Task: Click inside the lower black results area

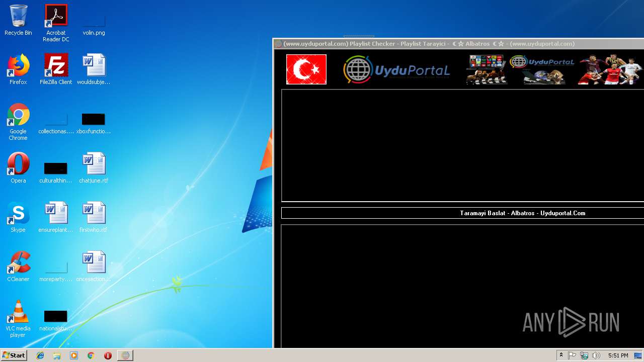Action: coord(463,286)
